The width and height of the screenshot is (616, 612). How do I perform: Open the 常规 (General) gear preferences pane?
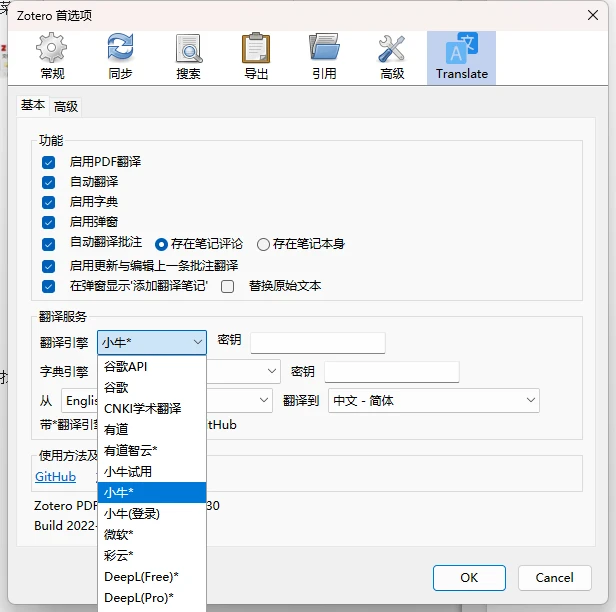52,57
